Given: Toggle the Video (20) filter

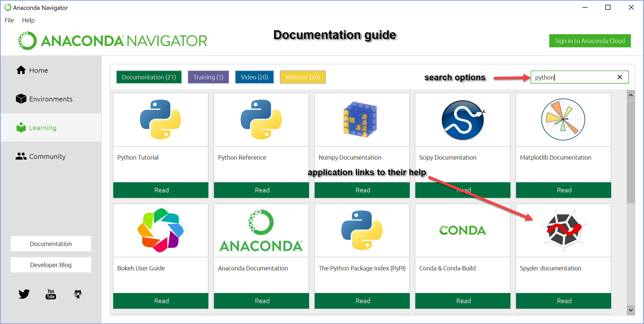Looking at the screenshot, I should (254, 77).
